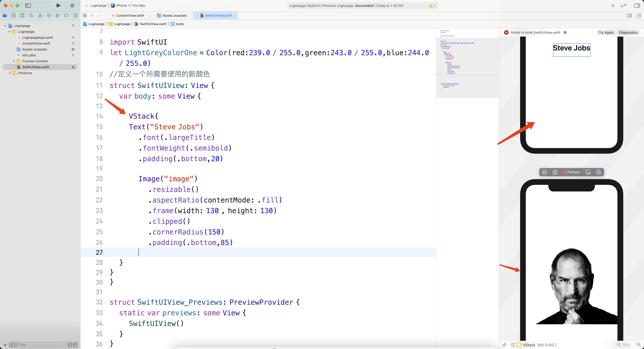Screen dimensions: 644x349
Task: Collapse the Loginpage root project
Action: pos(5,26)
